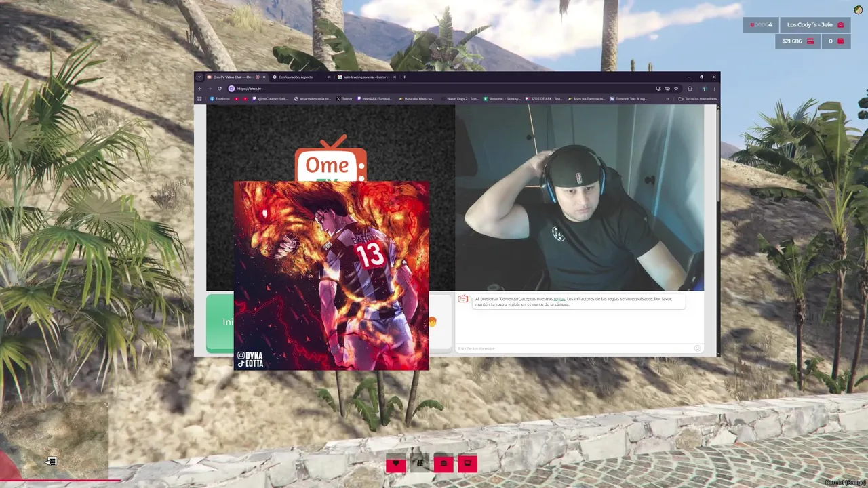The width and height of the screenshot is (868, 488).
Task: Click the credit card icon beside $21 686
Action: (x=810, y=41)
